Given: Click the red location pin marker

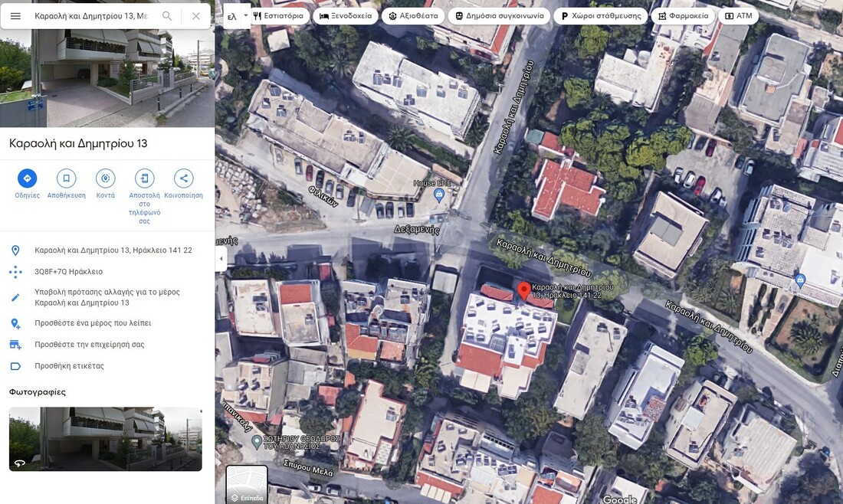Looking at the screenshot, I should click(524, 291).
